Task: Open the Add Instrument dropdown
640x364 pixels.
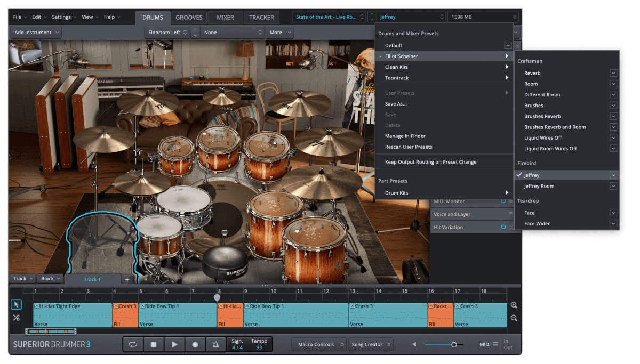Action: 36,33
